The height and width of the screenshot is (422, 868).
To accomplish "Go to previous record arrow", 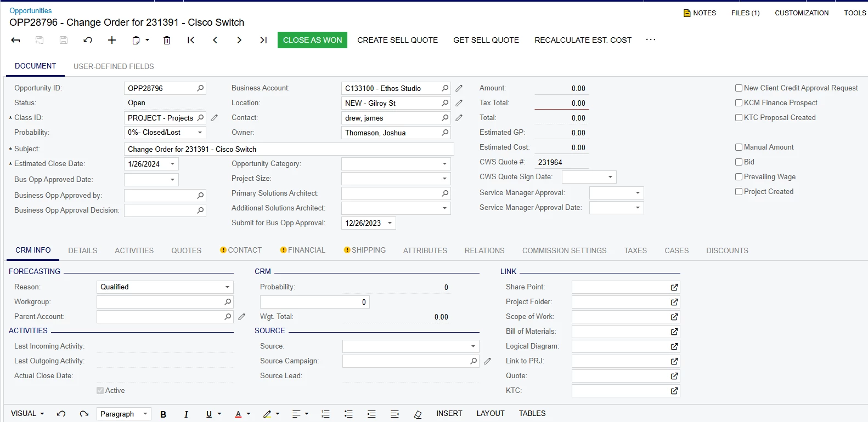I will tap(215, 40).
